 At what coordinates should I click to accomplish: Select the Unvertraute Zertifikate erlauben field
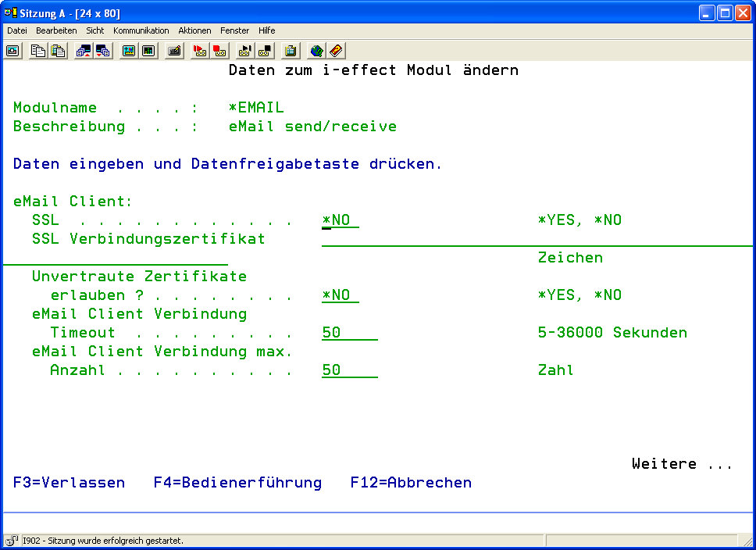click(340, 295)
